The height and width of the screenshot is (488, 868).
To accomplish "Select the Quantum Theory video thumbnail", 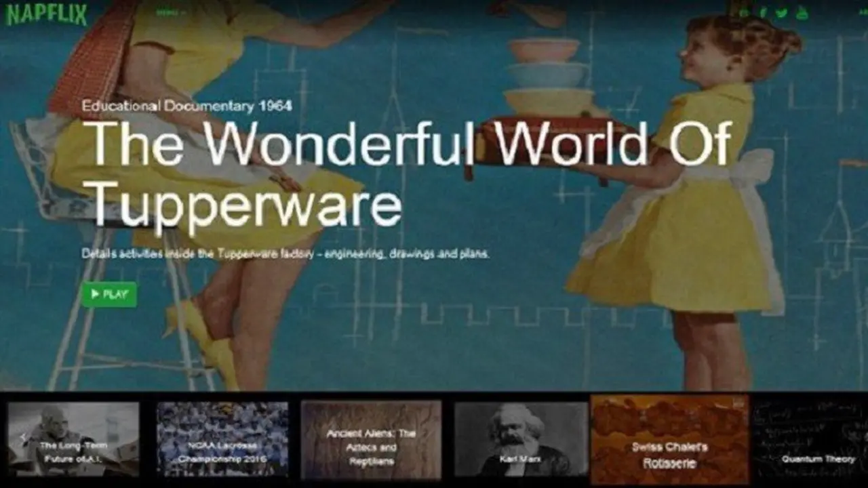I will click(810, 439).
